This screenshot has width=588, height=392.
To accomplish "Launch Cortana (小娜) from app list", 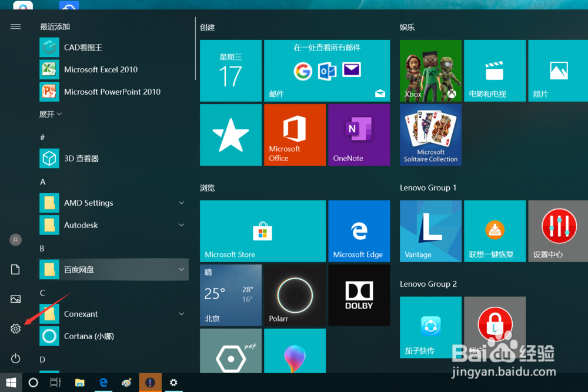I will [114, 336].
